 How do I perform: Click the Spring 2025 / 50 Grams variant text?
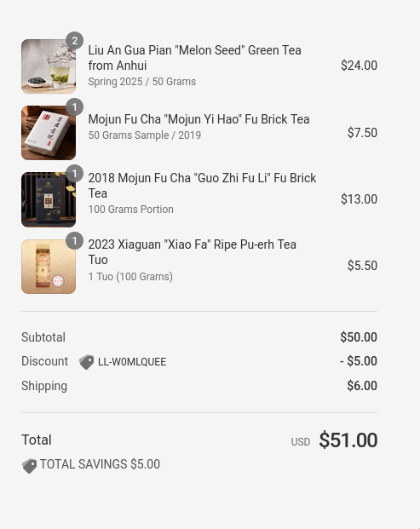pos(142,82)
